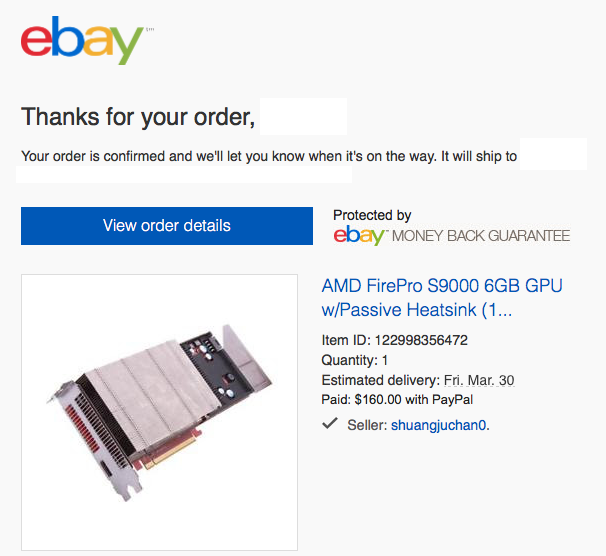606x556 pixels.
Task: Click the Item ID: label
Action: (346, 340)
